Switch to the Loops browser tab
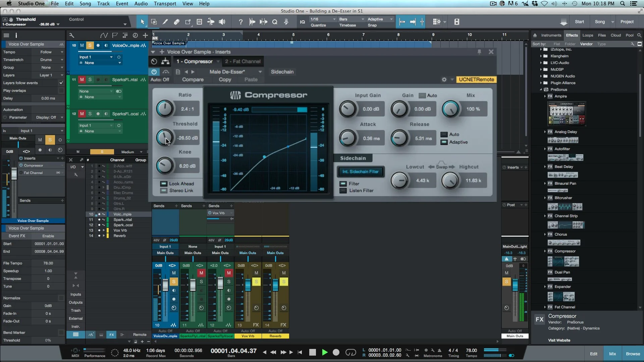The image size is (644, 362). click(587, 35)
